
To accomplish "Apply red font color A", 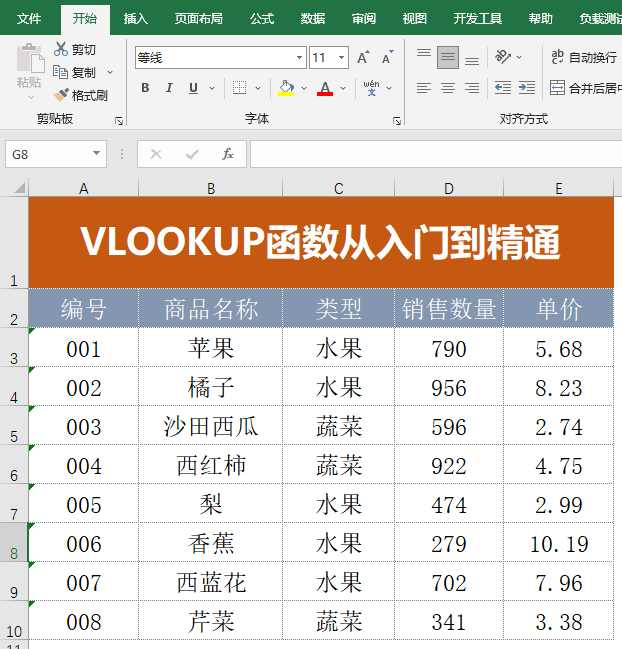I will (x=325, y=88).
